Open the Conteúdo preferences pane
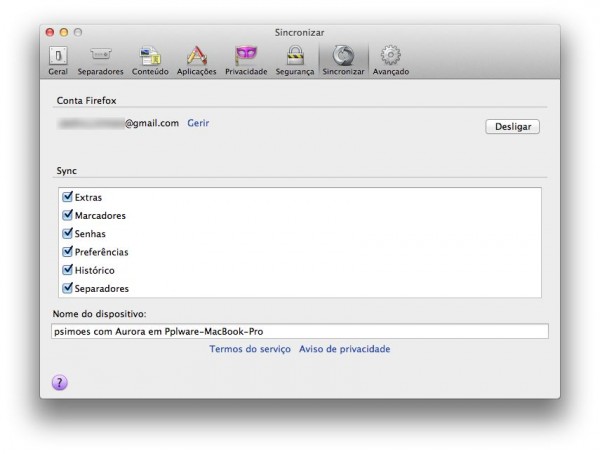Viewport: 600px width, 454px height. click(x=150, y=60)
